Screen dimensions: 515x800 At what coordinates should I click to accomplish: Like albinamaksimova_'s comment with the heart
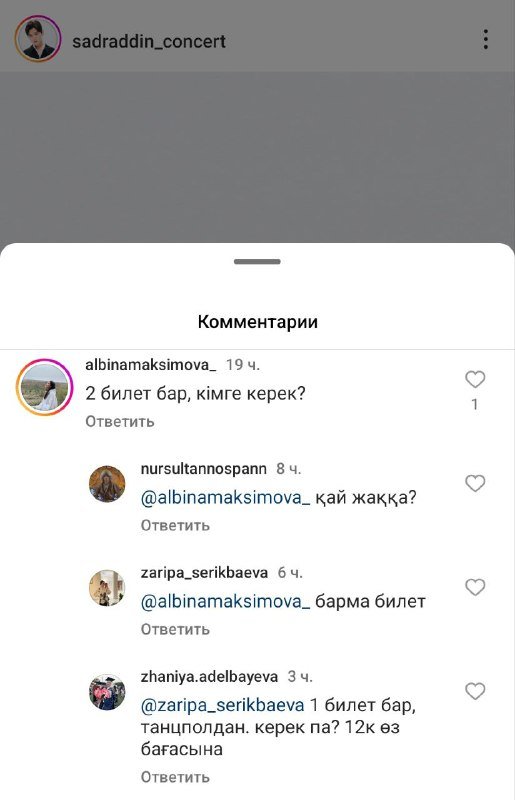[x=475, y=379]
